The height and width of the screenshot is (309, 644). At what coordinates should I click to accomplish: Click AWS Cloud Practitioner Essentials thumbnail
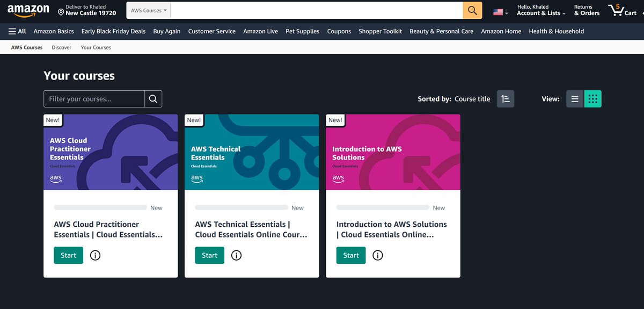click(x=111, y=152)
